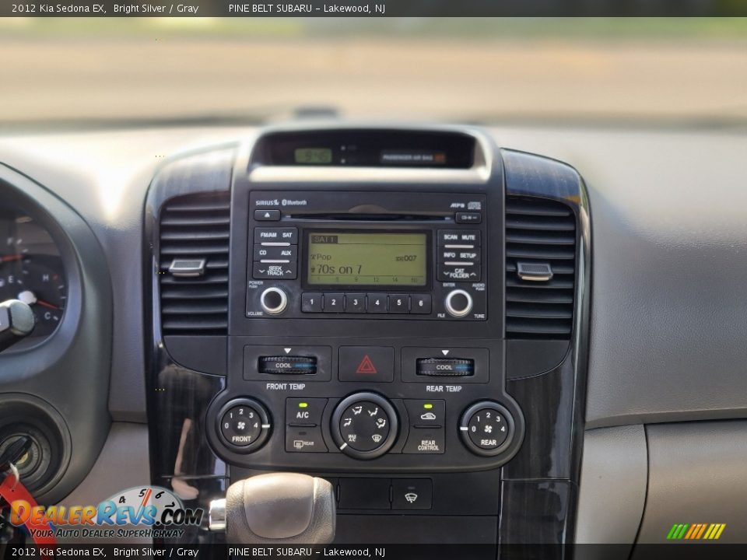Open radio SETUP menu
The width and height of the screenshot is (747, 560).
coord(468,256)
